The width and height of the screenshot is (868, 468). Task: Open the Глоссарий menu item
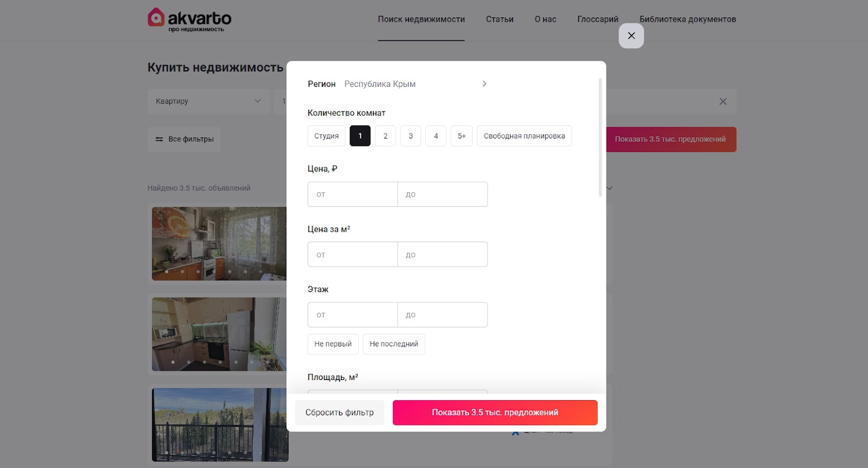tap(598, 20)
